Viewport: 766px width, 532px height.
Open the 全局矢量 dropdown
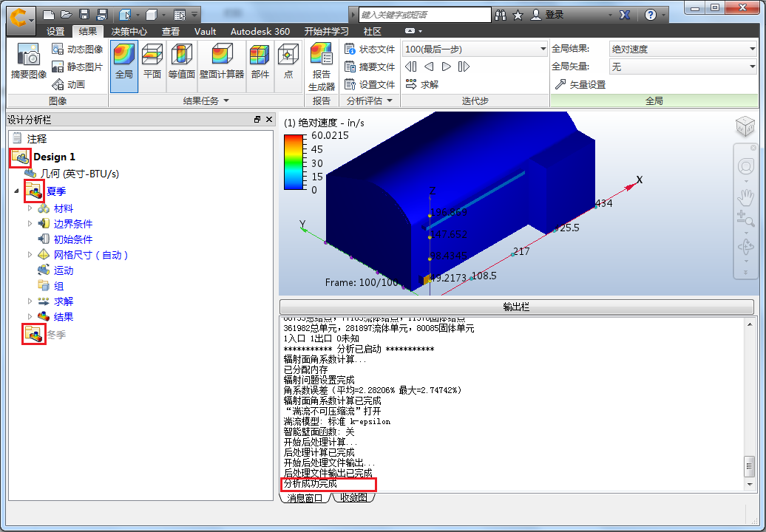coord(683,66)
